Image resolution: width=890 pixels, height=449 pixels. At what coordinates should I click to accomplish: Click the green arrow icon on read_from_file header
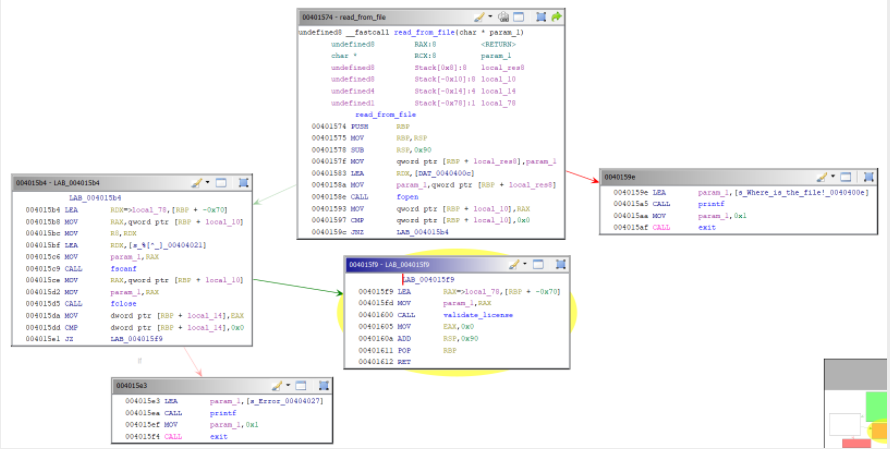556,17
